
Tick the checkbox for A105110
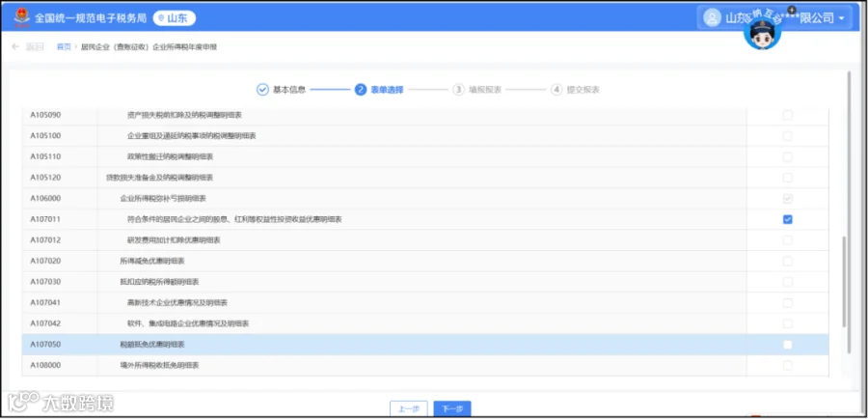(787, 156)
